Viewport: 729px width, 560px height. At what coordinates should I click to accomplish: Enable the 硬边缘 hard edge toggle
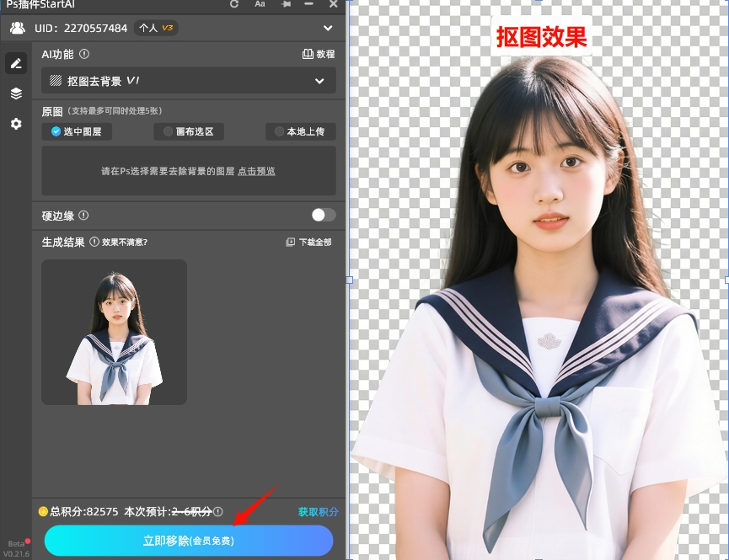[323, 215]
